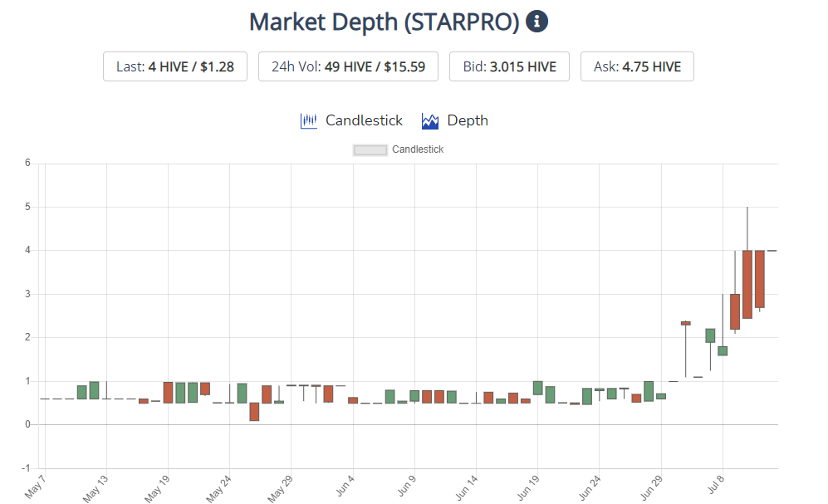Open the info icon beside Market Depth title
828x504 pixels.
tap(536, 22)
